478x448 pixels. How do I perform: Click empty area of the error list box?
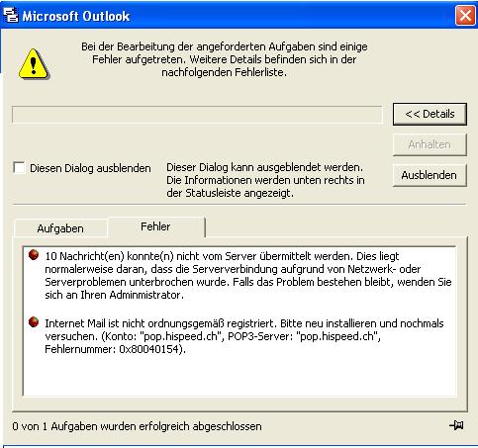click(239, 376)
